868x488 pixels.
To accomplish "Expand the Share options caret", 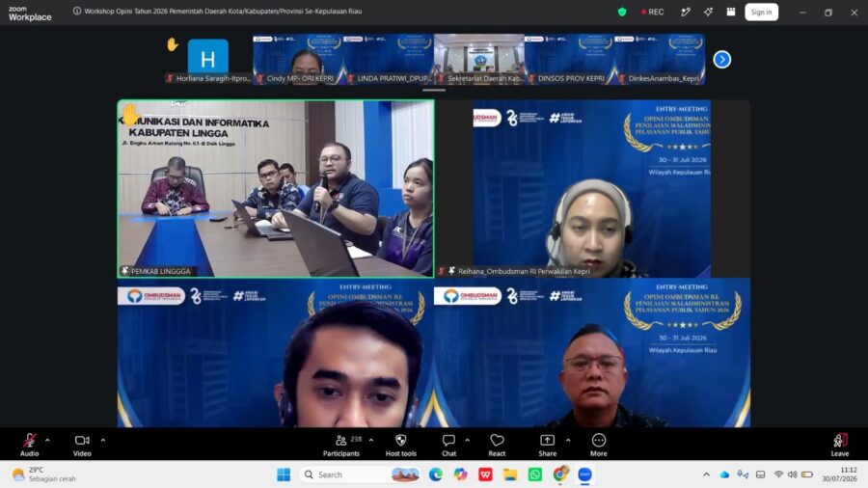I will pyautogui.click(x=568, y=441).
